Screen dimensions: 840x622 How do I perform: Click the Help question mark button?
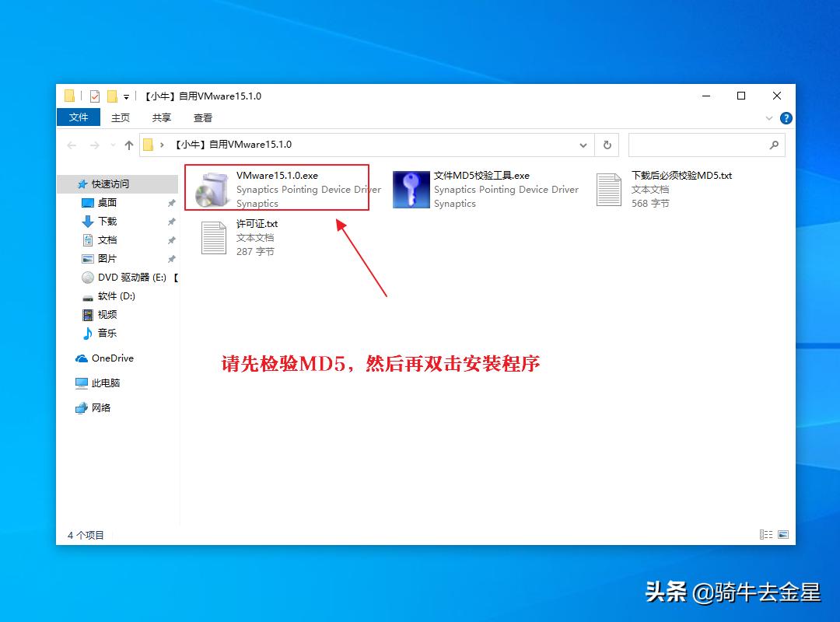pos(785,117)
